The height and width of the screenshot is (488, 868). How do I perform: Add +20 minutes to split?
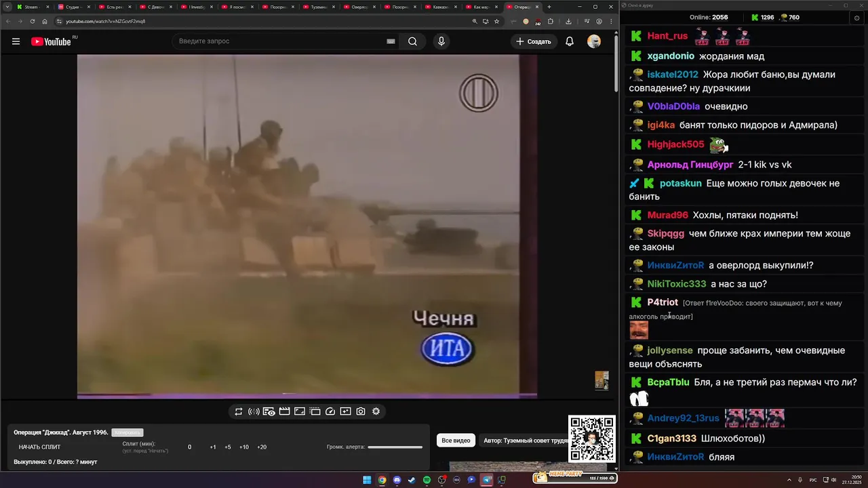(262, 447)
